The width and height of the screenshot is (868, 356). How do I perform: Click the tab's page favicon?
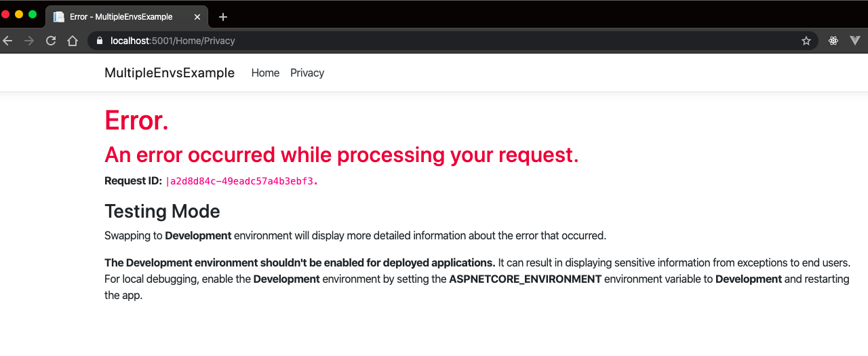tap(59, 17)
